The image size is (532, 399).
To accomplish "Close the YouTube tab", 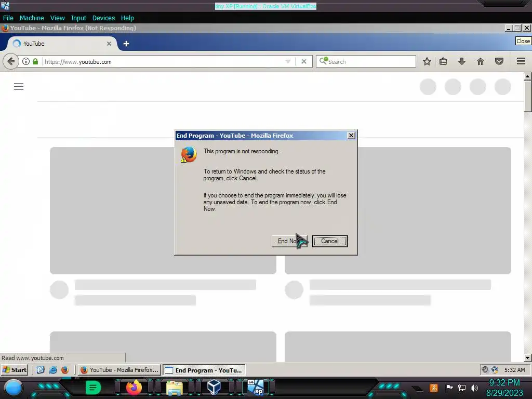I will click(x=109, y=44).
